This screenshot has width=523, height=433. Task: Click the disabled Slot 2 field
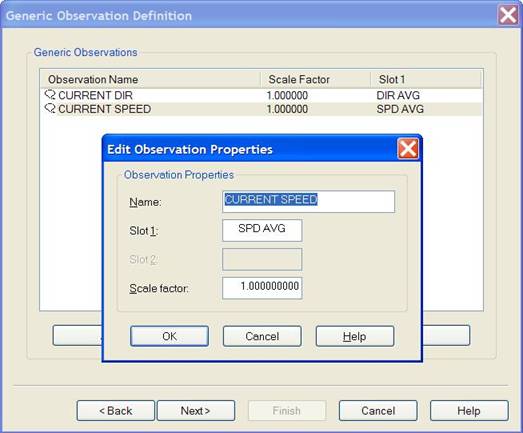[x=262, y=259]
